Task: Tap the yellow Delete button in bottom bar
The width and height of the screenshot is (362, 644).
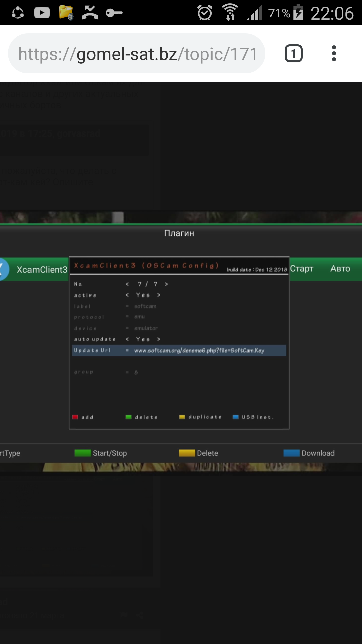Action: pyautogui.click(x=198, y=453)
